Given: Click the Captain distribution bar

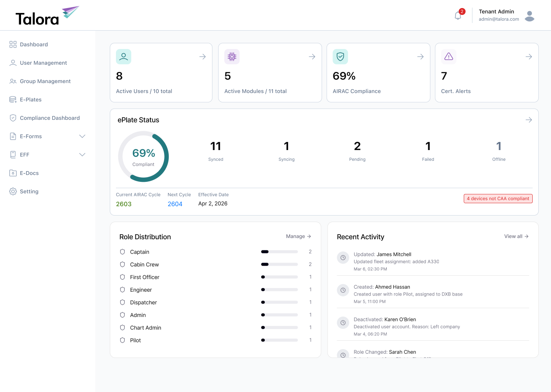Looking at the screenshot, I should click(x=279, y=252).
